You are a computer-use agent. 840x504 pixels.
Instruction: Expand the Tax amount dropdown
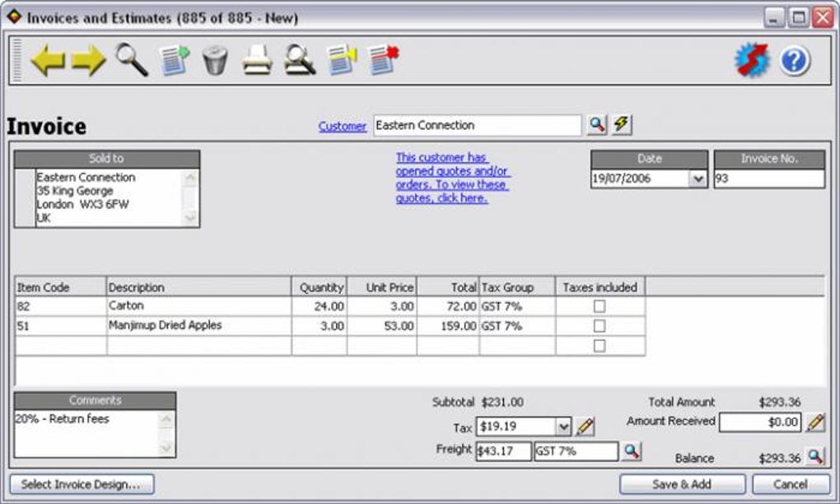(x=563, y=427)
